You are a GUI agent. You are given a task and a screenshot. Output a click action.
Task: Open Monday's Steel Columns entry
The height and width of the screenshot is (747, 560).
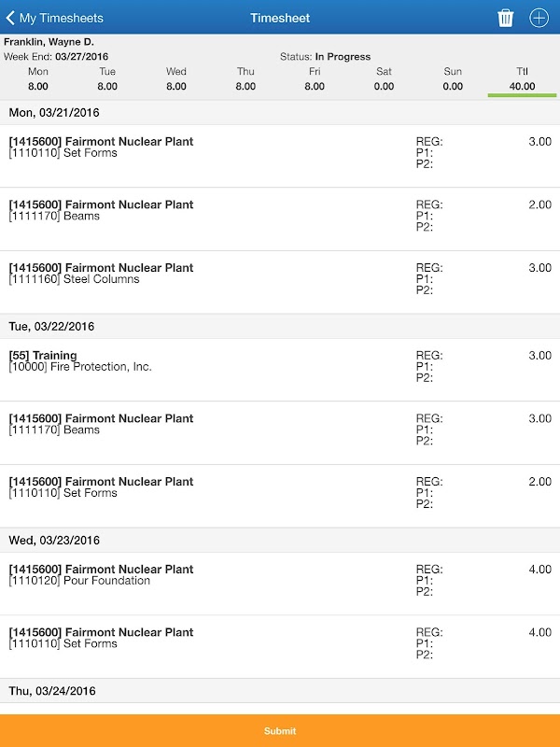point(280,280)
